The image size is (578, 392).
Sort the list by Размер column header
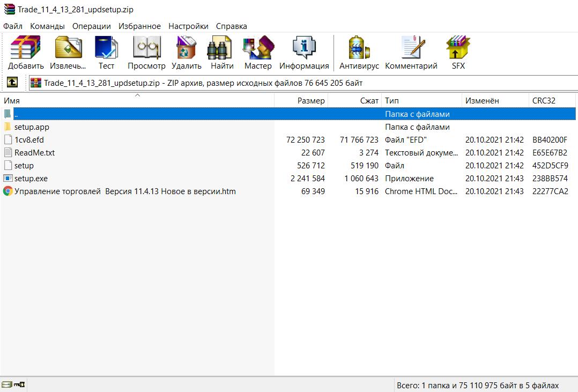click(x=311, y=101)
